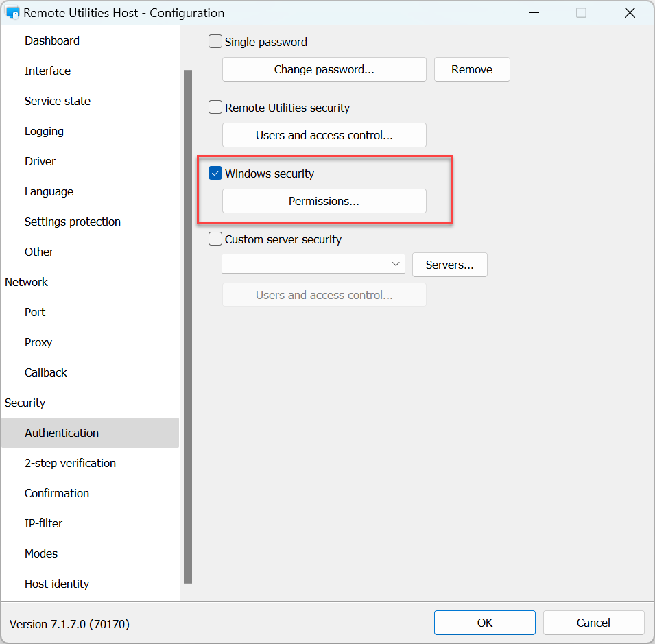
Task: Close the Configuration window
Action: click(630, 13)
